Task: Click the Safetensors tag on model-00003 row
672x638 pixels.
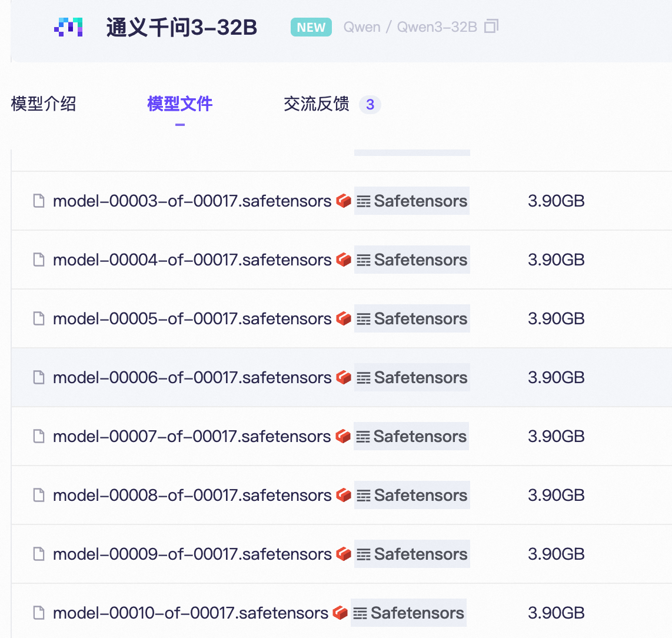Action: 411,201
